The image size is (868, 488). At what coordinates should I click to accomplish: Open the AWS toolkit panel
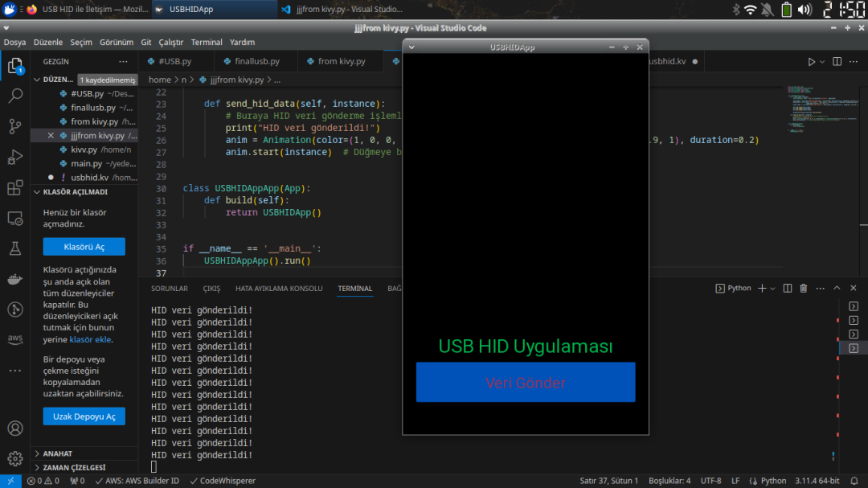click(15, 339)
